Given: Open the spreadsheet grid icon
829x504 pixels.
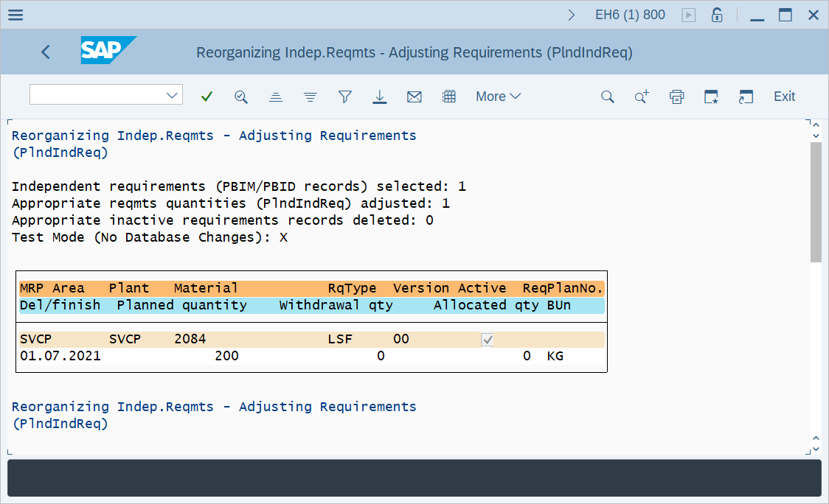Looking at the screenshot, I should pyautogui.click(x=448, y=97).
